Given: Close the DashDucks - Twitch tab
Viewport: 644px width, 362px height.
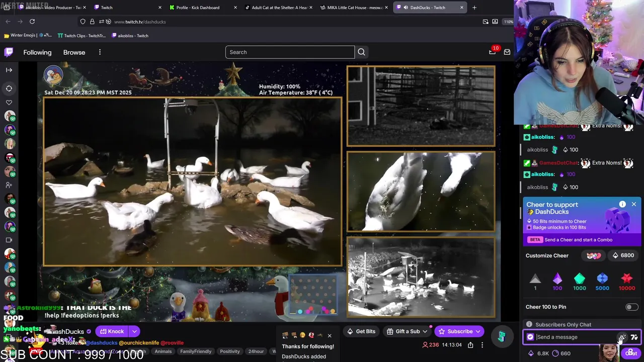Looking at the screenshot, I should click(x=462, y=8).
